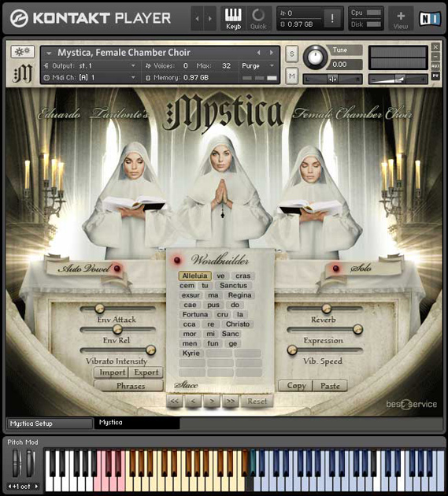The image size is (448, 496).
Task: Solo the instrument with S button
Action: 291,54
